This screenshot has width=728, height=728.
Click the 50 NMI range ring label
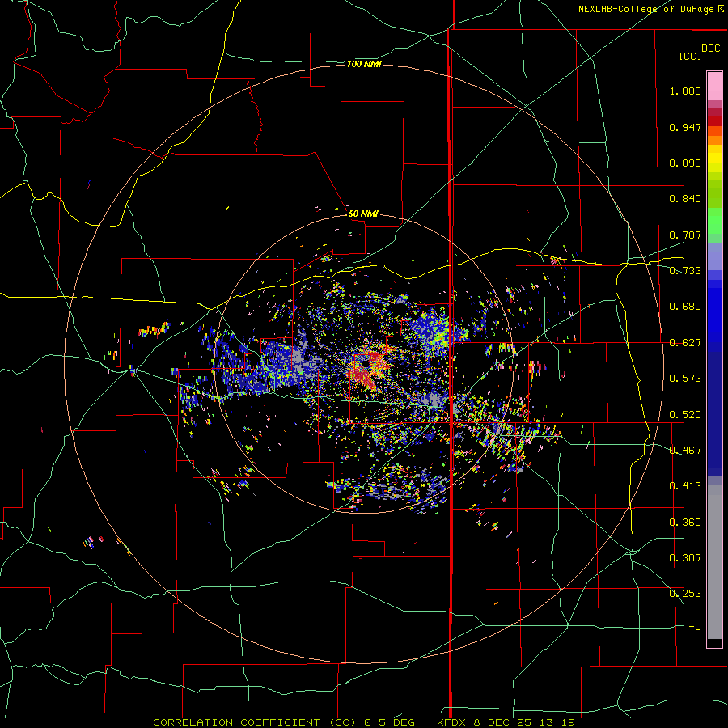(x=363, y=214)
